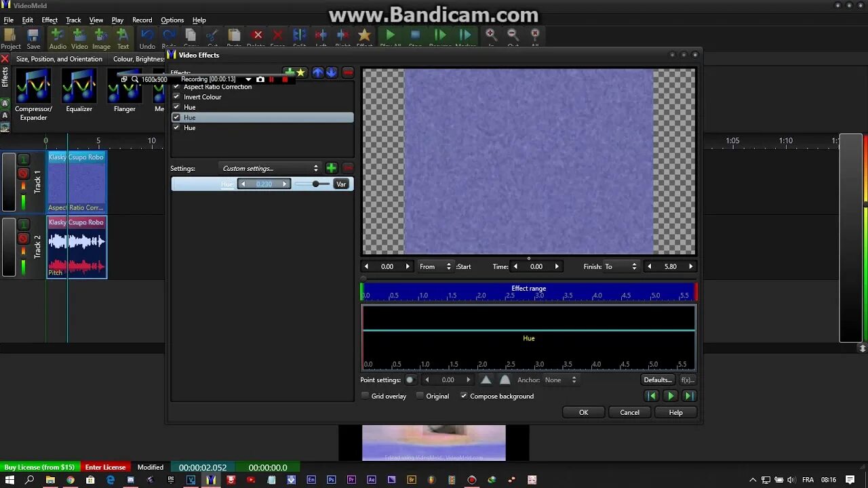
Task: Move selected effect up with blue arrow
Action: coord(318,73)
